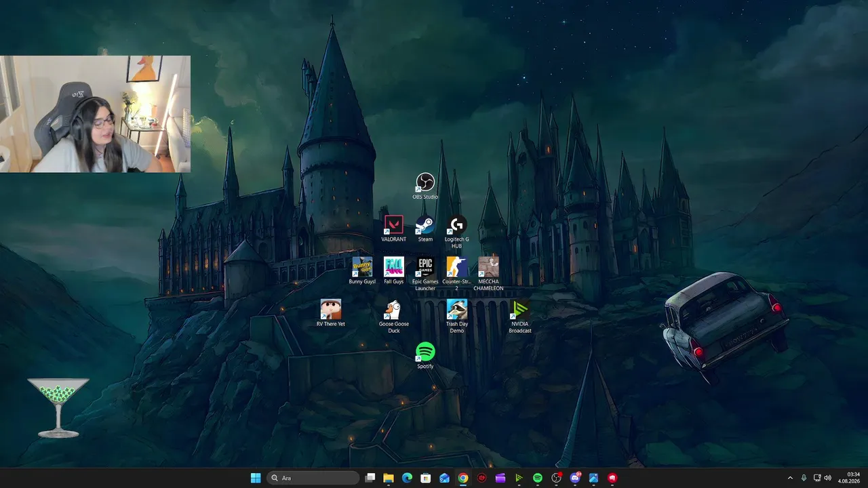Select the Spotify desktop shortcut
The height and width of the screenshot is (488, 868).
(x=425, y=355)
